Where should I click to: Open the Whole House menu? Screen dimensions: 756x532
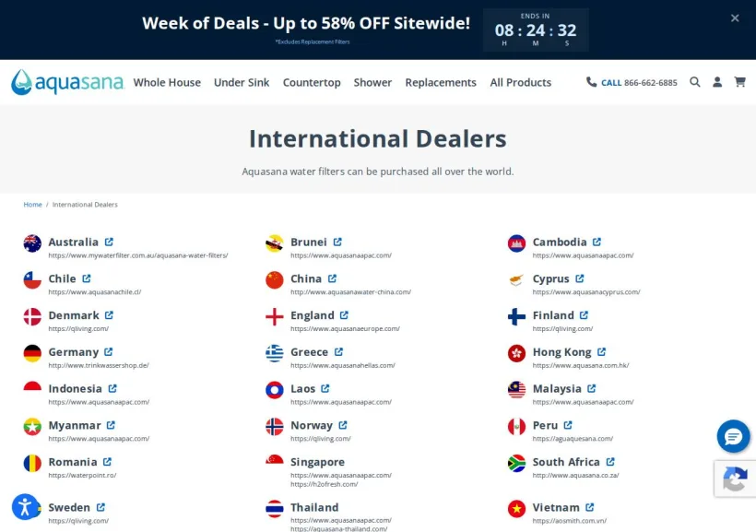point(167,82)
